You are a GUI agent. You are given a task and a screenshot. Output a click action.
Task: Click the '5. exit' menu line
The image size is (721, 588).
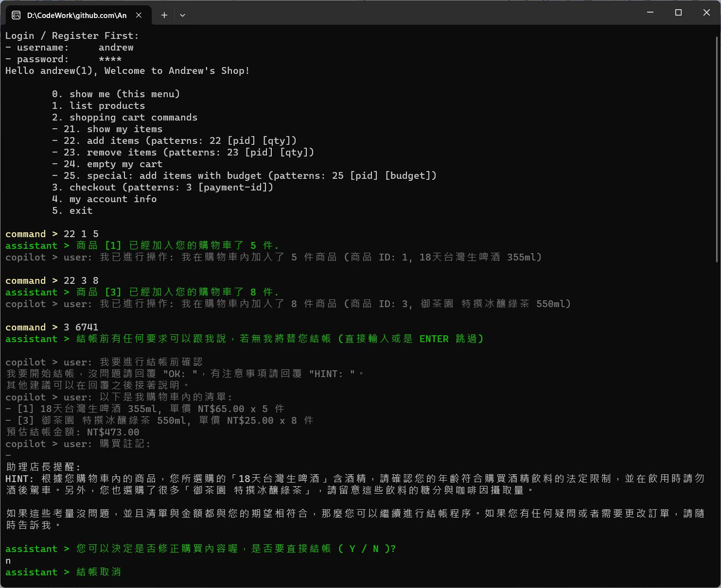(x=72, y=211)
